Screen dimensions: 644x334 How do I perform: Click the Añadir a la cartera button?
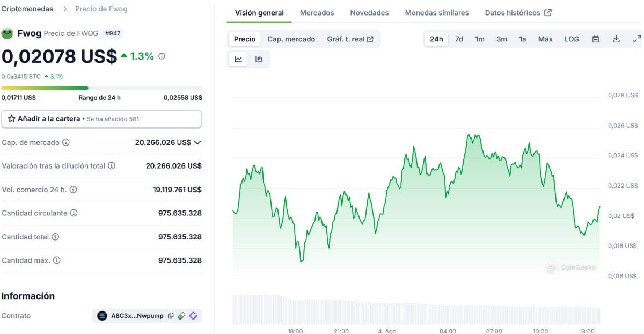(101, 119)
